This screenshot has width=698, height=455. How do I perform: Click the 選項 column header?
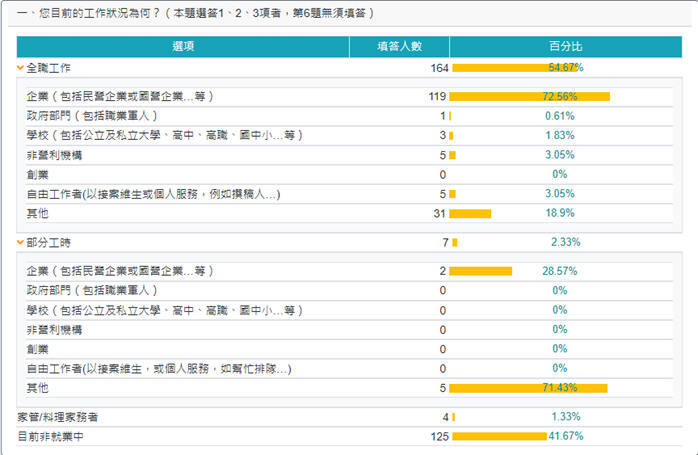point(183,47)
